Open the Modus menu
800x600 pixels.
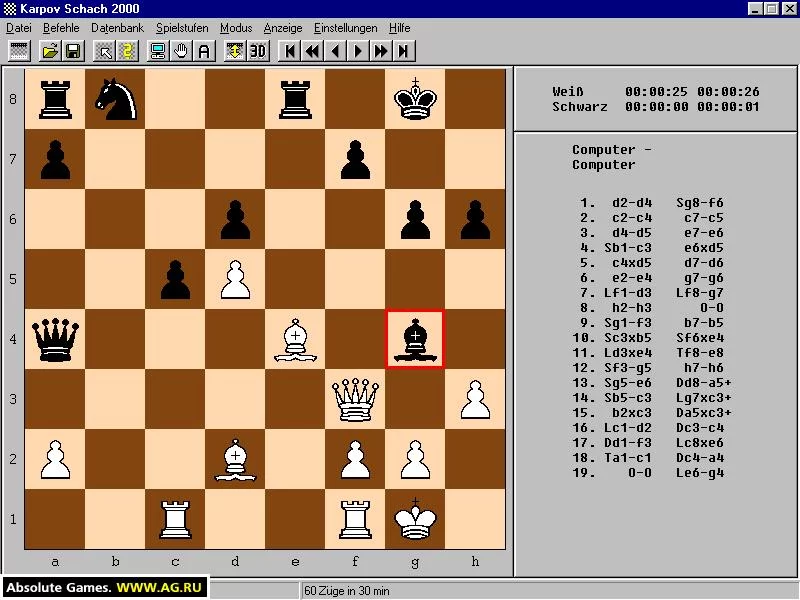point(236,28)
